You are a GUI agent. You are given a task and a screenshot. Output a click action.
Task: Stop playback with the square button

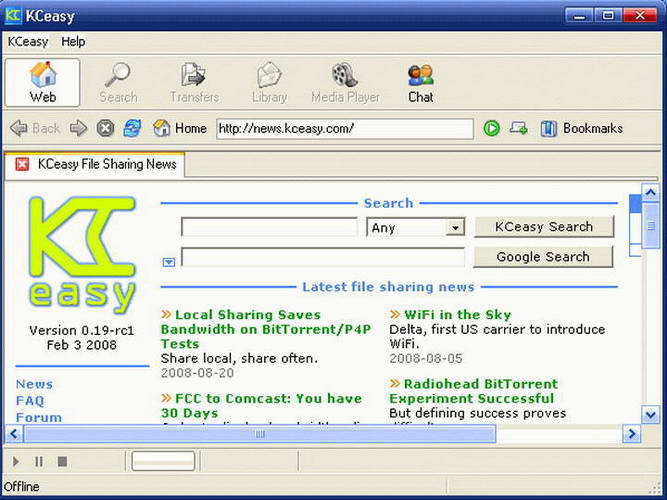[62, 461]
